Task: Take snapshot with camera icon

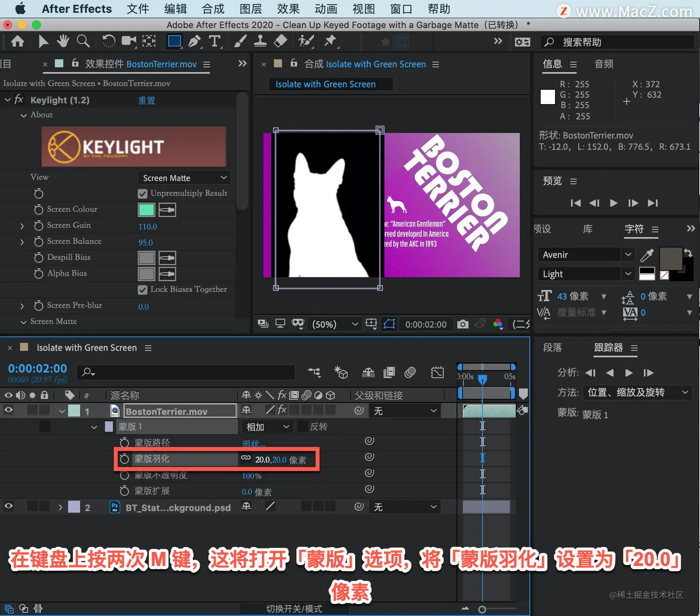Action: coord(462,324)
